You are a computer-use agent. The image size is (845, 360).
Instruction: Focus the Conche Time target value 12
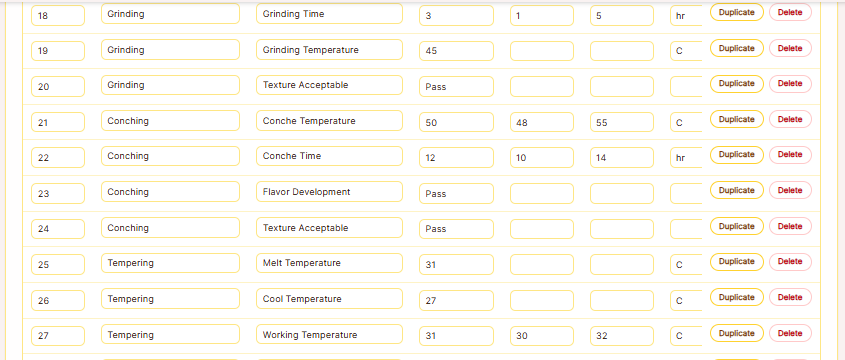(x=456, y=158)
